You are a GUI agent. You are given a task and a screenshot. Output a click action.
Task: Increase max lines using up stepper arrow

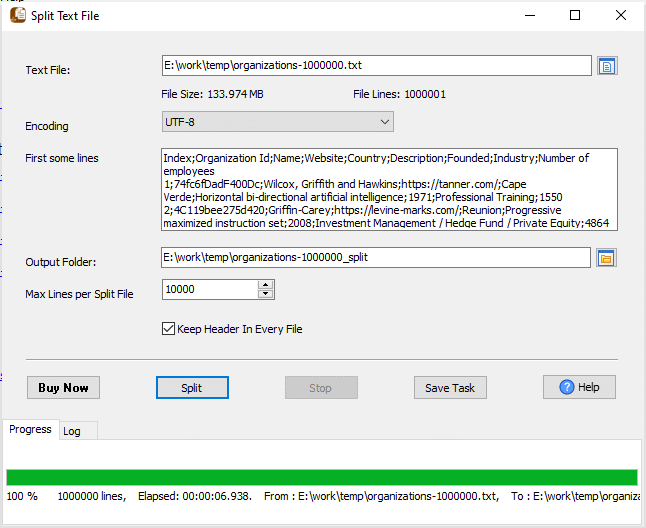265,285
